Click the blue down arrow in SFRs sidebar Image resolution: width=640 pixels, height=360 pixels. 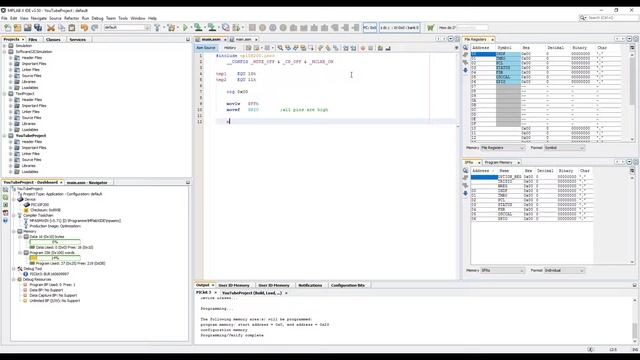465,193
